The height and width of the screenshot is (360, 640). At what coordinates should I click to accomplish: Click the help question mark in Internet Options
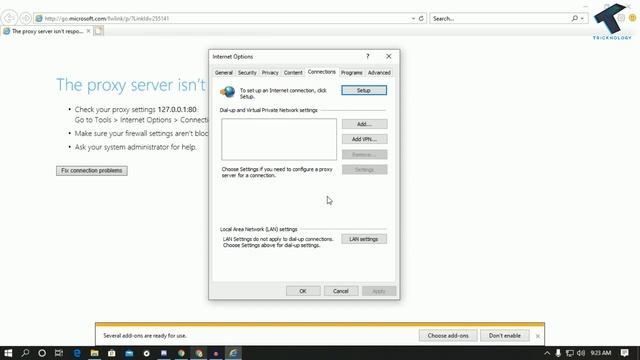click(x=367, y=56)
